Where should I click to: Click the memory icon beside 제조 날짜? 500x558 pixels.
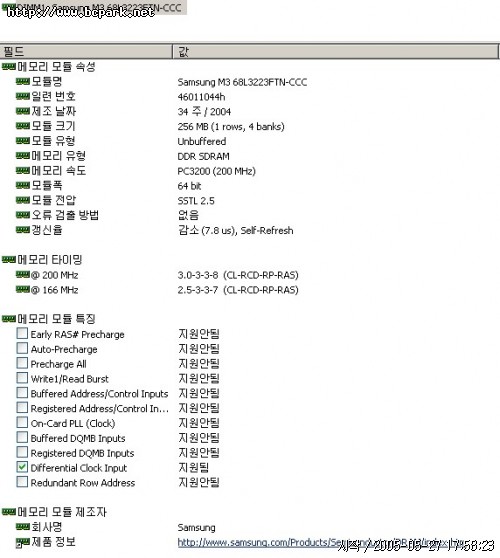[22, 111]
